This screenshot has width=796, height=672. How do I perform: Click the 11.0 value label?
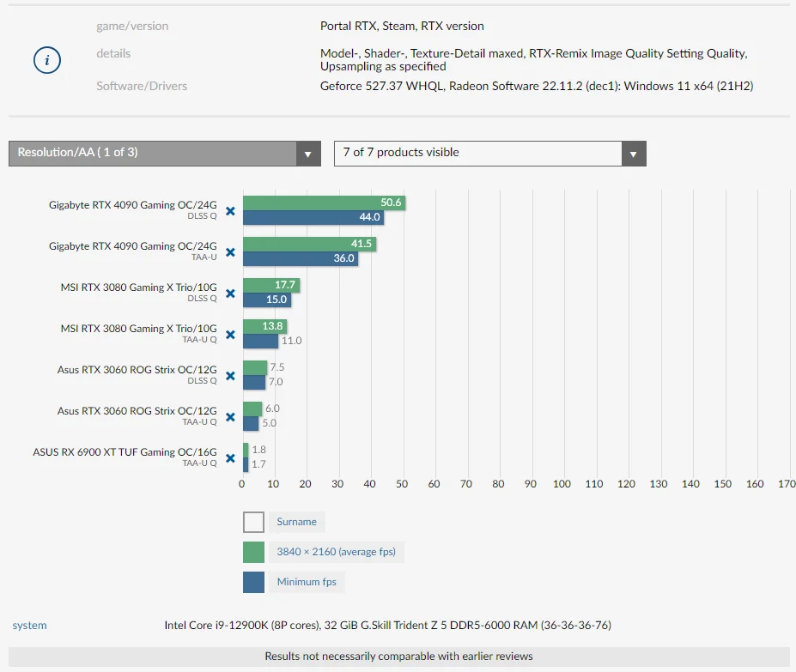pos(291,341)
